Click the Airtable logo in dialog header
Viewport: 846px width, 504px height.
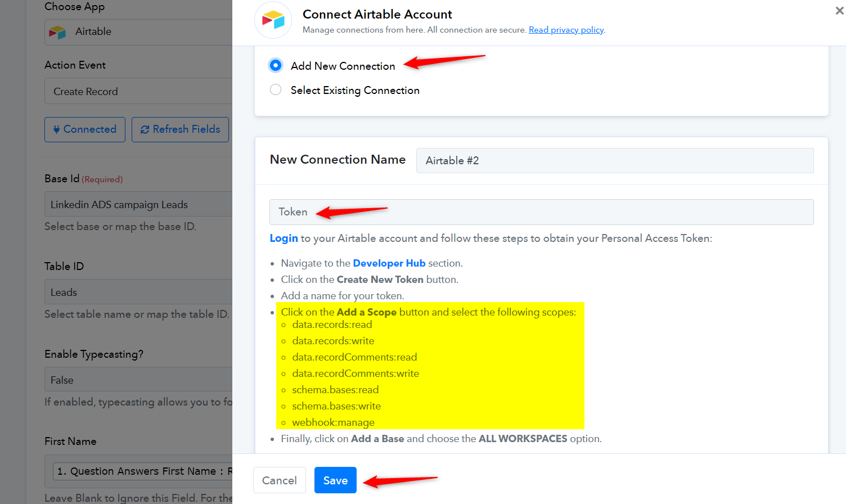click(273, 20)
